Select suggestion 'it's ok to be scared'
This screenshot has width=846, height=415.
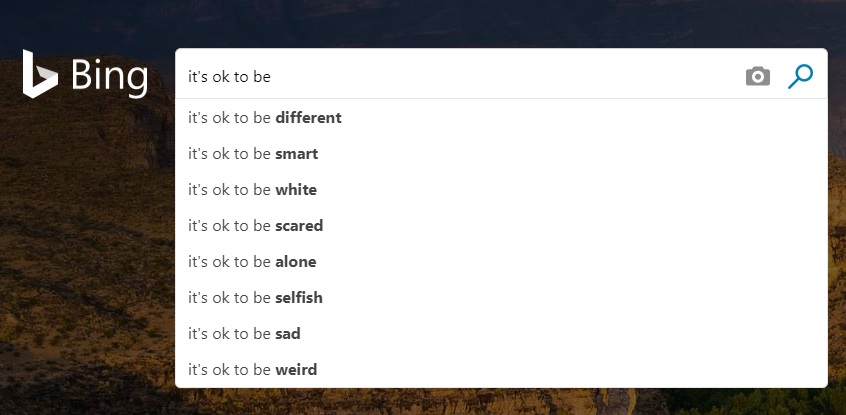click(x=501, y=226)
